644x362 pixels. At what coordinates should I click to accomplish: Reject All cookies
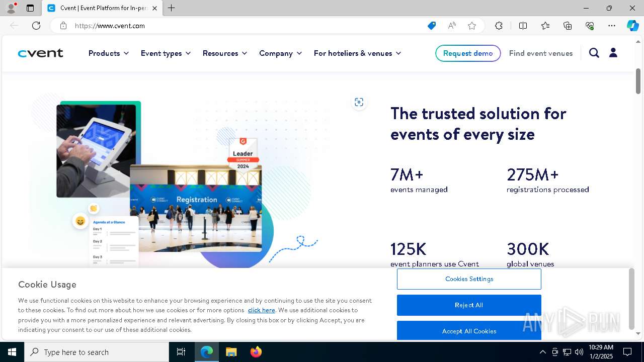click(x=469, y=305)
